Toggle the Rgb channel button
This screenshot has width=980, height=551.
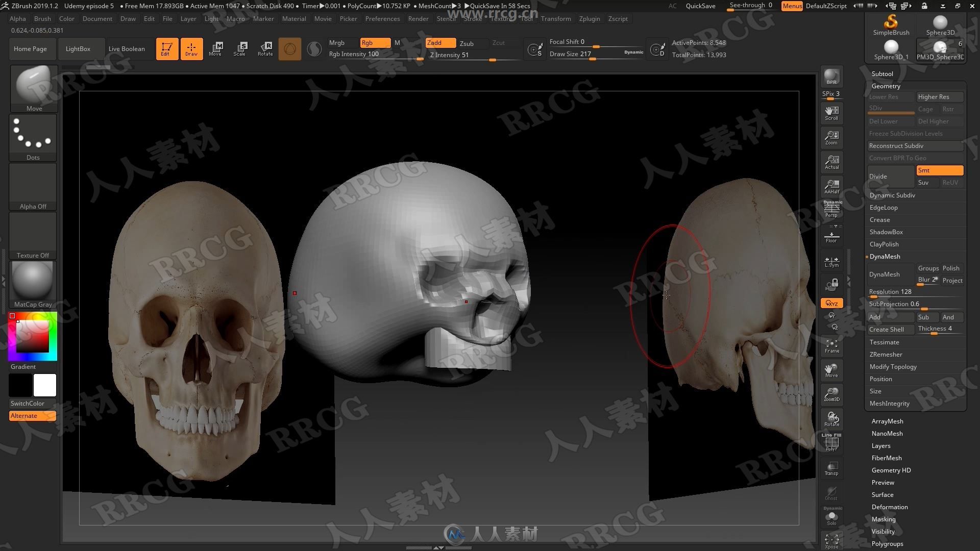tap(375, 43)
